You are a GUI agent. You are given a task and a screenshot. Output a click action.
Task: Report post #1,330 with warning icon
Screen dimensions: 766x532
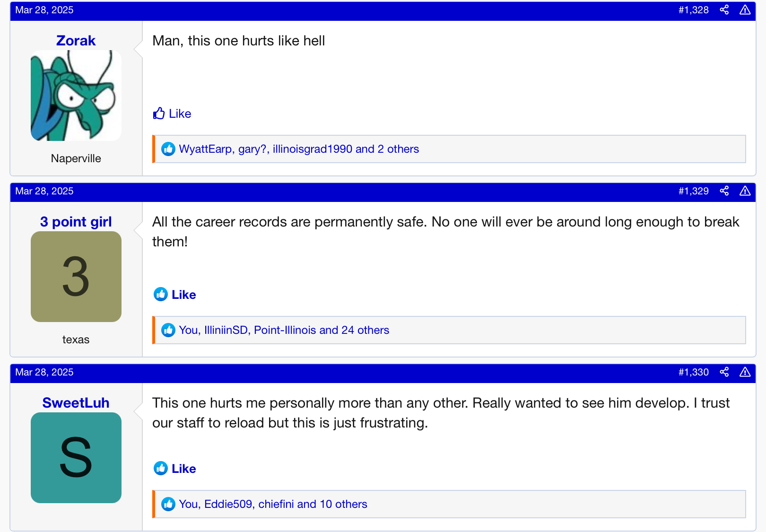pos(745,372)
